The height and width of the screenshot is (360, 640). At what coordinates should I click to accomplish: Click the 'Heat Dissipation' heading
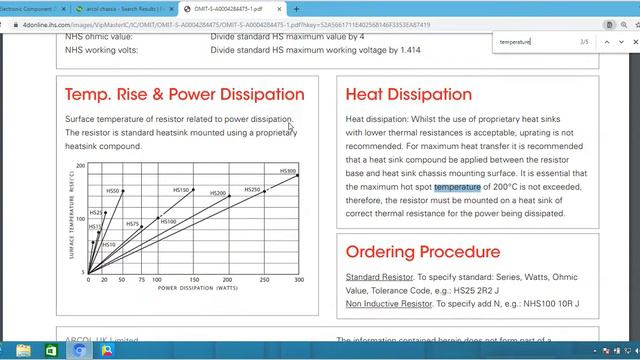click(409, 94)
